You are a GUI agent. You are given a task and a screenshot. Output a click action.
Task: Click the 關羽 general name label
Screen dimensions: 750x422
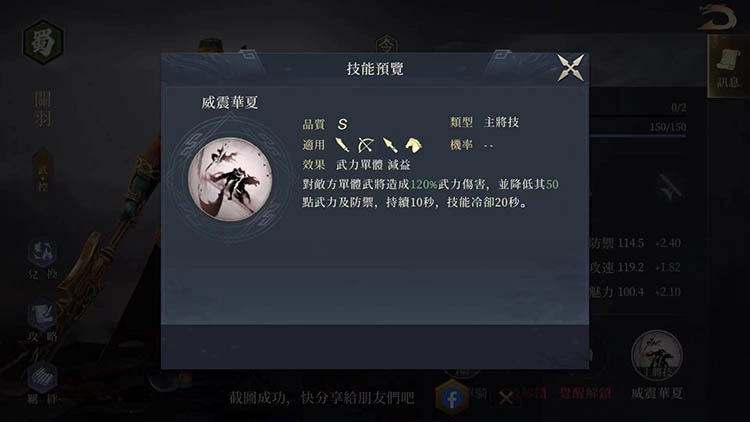point(43,109)
